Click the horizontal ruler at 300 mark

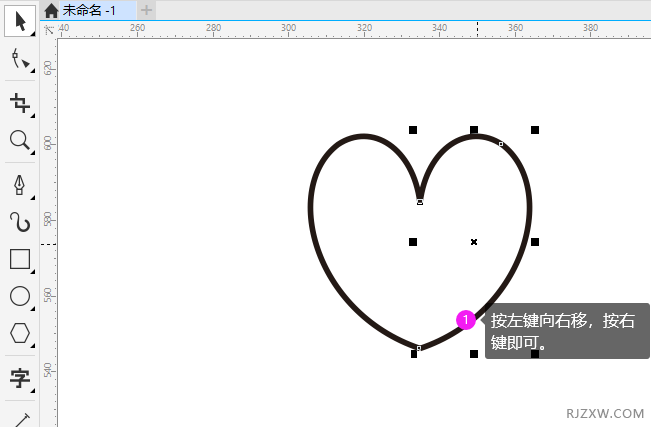(289, 29)
